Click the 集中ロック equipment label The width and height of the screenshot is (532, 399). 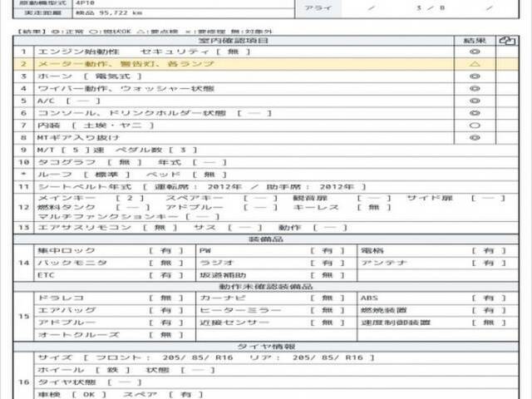pos(66,251)
